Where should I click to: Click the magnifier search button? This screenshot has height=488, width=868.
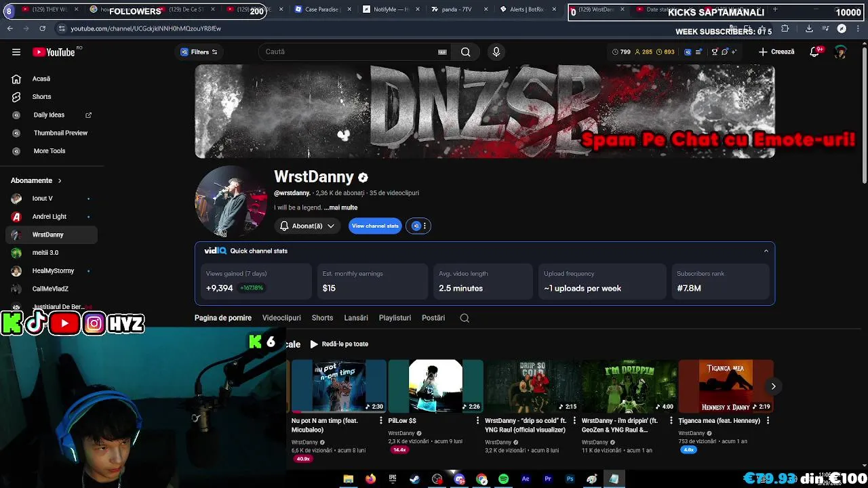pos(466,52)
